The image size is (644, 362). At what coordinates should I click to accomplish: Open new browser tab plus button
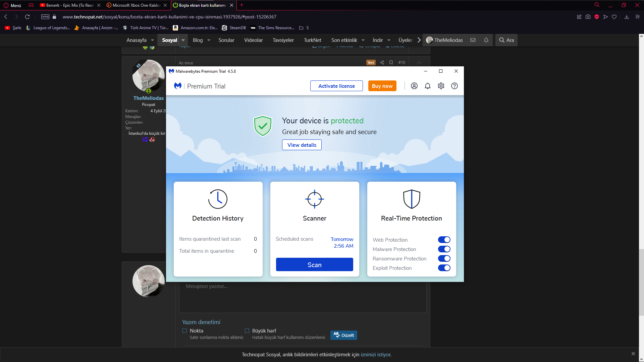coord(241,5)
